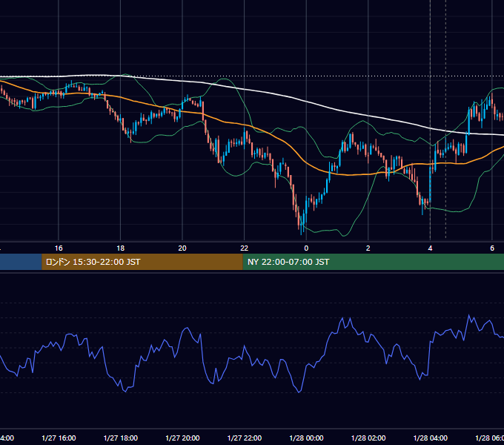Screen dimensions: 504x445
Task: Click the 0 hour label on price chart axis
Action: click(306, 248)
